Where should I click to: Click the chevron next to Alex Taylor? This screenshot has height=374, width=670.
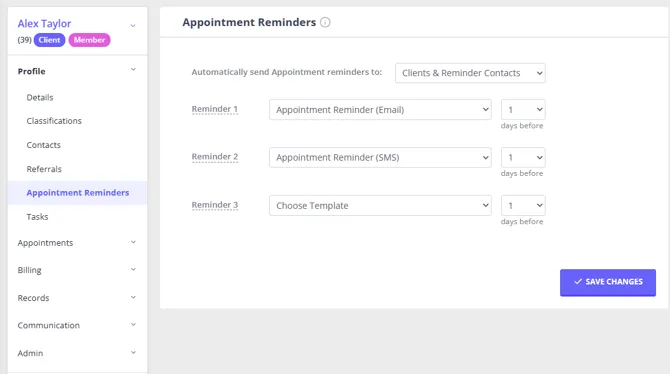(133, 26)
